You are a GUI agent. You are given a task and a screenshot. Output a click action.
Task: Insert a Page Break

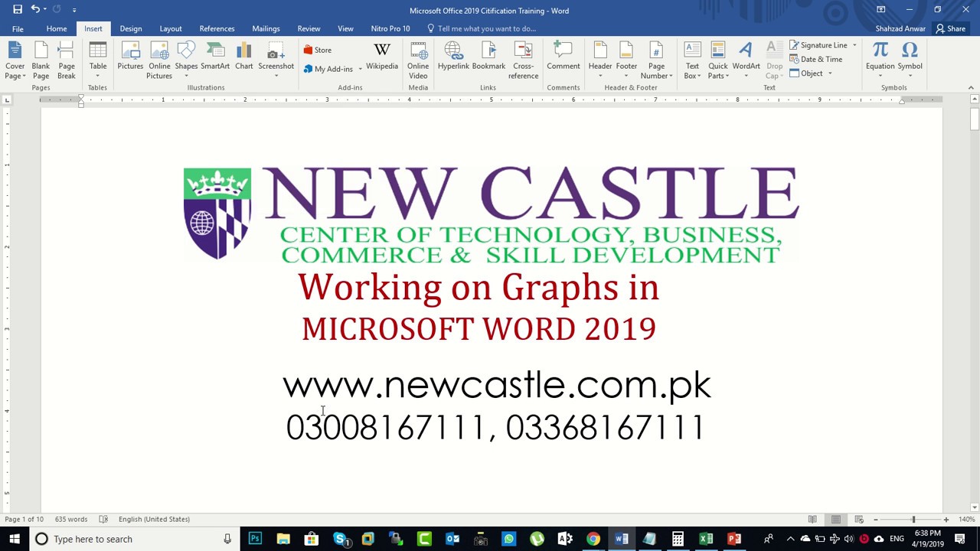[67, 61]
